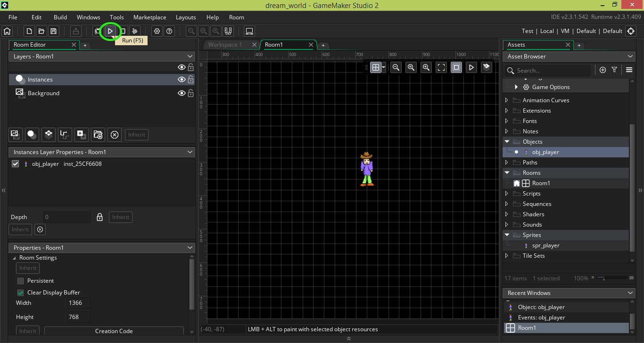Clean the project with the broom icon

135,31
